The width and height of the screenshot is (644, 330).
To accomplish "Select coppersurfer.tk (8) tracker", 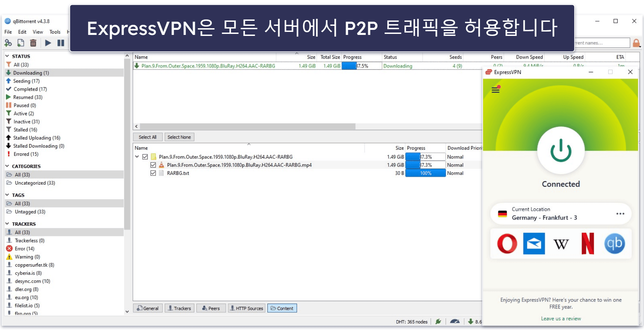I will click(64, 265).
